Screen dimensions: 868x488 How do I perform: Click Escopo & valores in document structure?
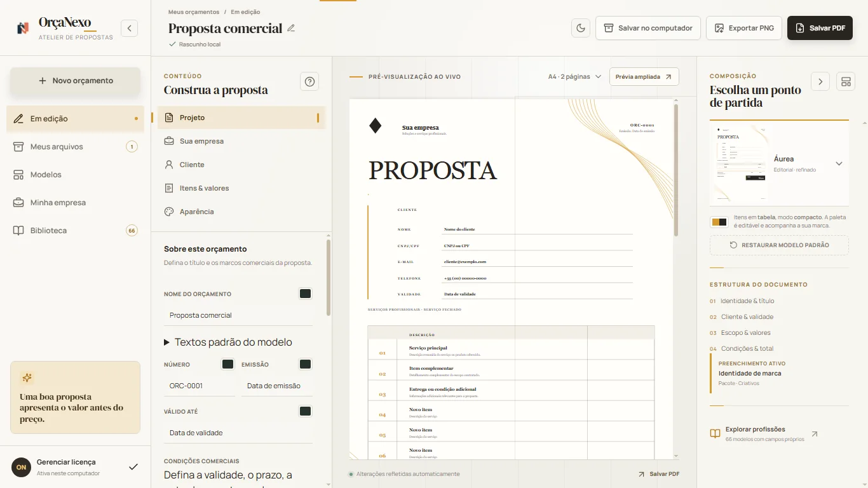[746, 333]
